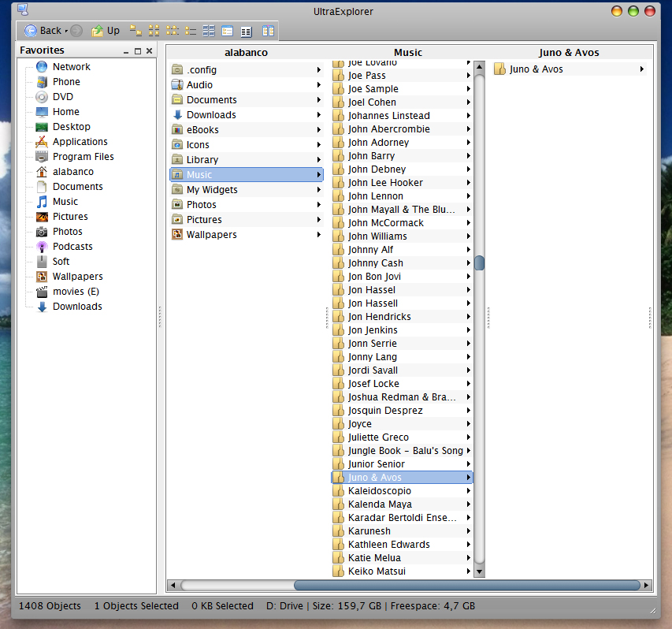Select the last toolbar icon, column view
Viewport: 672px width, 629px height.
click(268, 31)
